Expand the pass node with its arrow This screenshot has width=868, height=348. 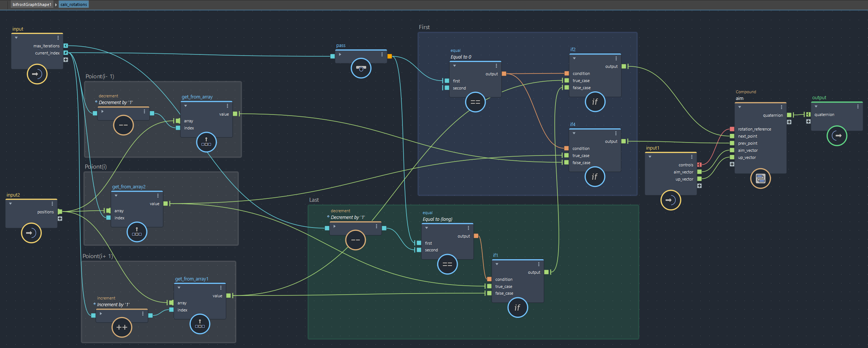340,54
